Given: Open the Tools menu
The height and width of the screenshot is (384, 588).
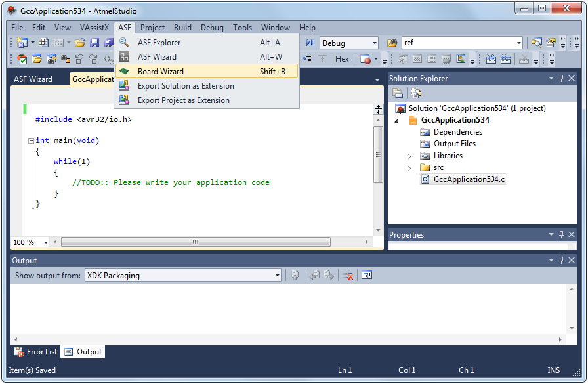Looking at the screenshot, I should coord(242,28).
